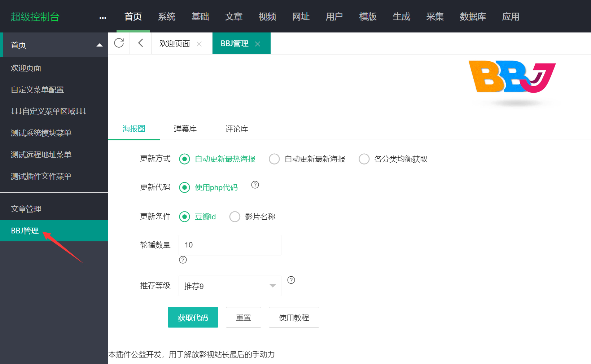Refresh the current page with reload icon
The image size is (591, 364).
(119, 43)
